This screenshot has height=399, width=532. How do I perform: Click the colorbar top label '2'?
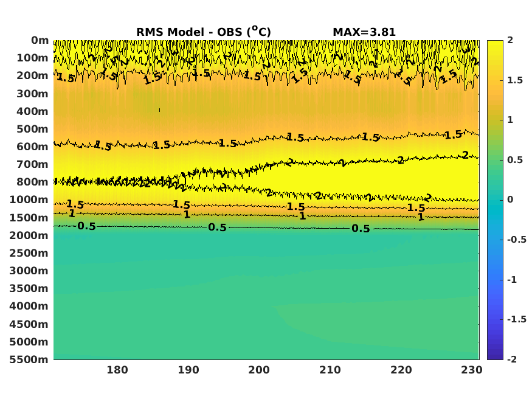510,40
